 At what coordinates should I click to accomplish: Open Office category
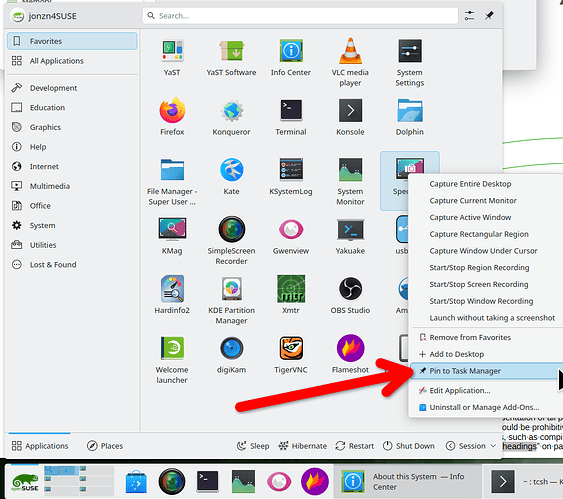72,206
